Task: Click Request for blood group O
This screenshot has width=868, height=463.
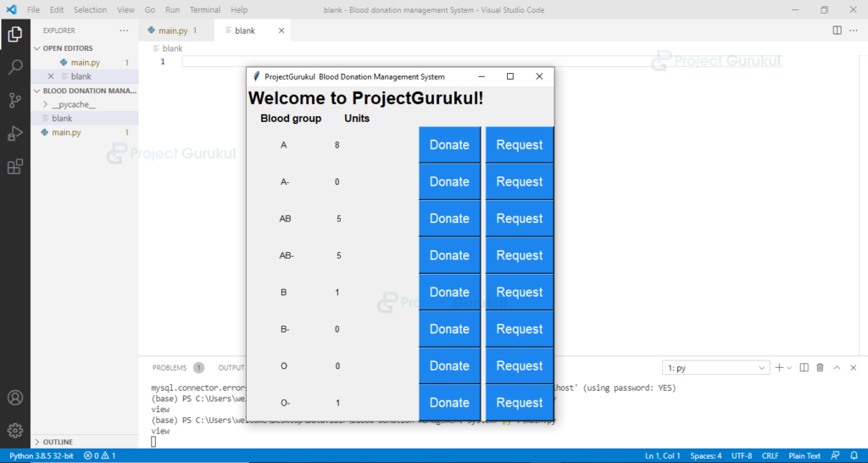Action: [520, 365]
